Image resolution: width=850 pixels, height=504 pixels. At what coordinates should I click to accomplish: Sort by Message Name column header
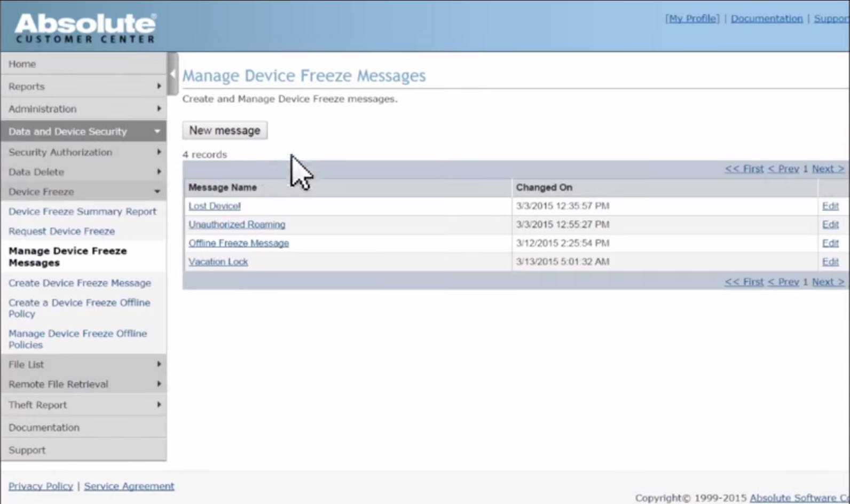[223, 187]
